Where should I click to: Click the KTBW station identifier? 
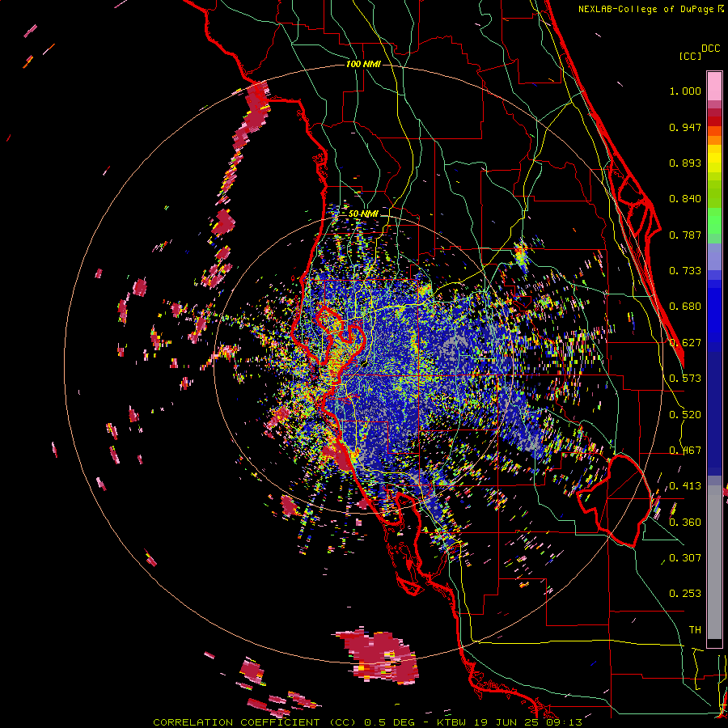coord(451,722)
